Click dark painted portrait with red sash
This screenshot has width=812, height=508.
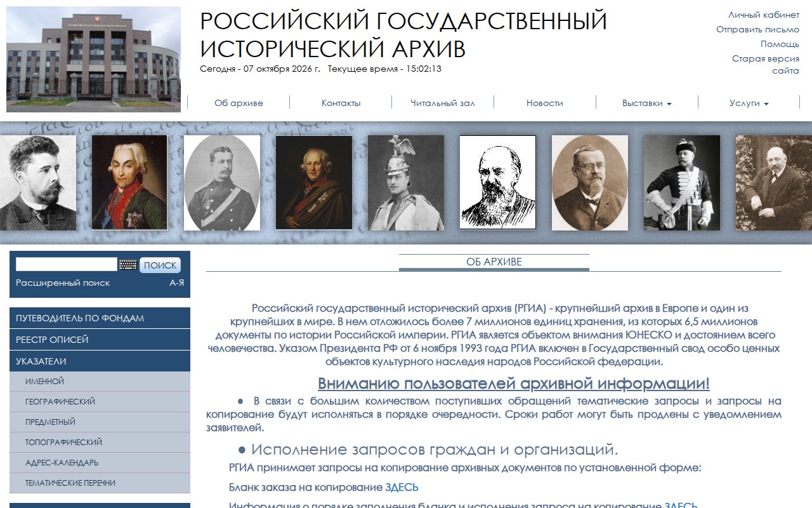[314, 183]
